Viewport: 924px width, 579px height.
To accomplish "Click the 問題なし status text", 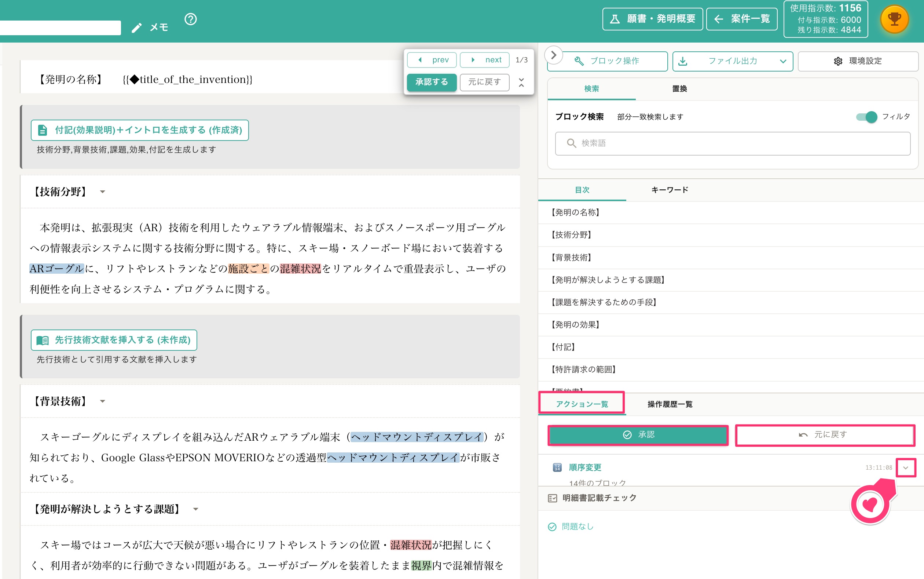I will pyautogui.click(x=577, y=527).
